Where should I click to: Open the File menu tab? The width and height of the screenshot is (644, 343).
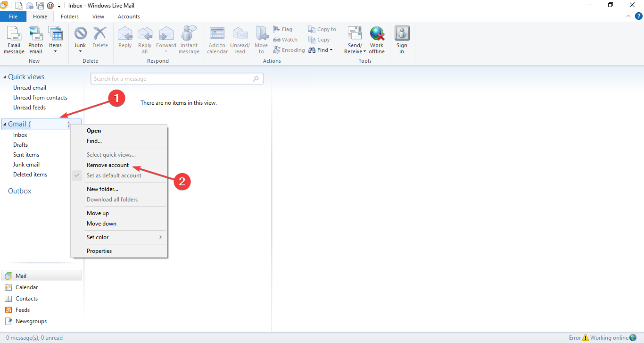(x=13, y=17)
